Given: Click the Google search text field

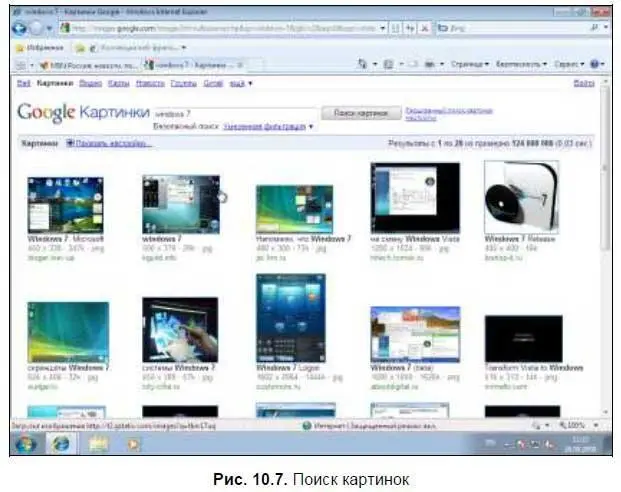Looking at the screenshot, I should pos(235,114).
